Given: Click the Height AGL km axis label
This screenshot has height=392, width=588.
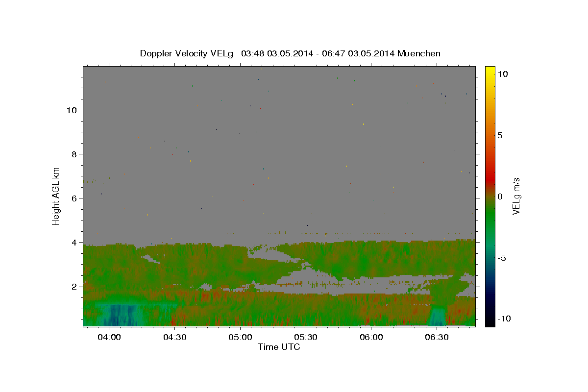Looking at the screenshot, I should (56, 196).
